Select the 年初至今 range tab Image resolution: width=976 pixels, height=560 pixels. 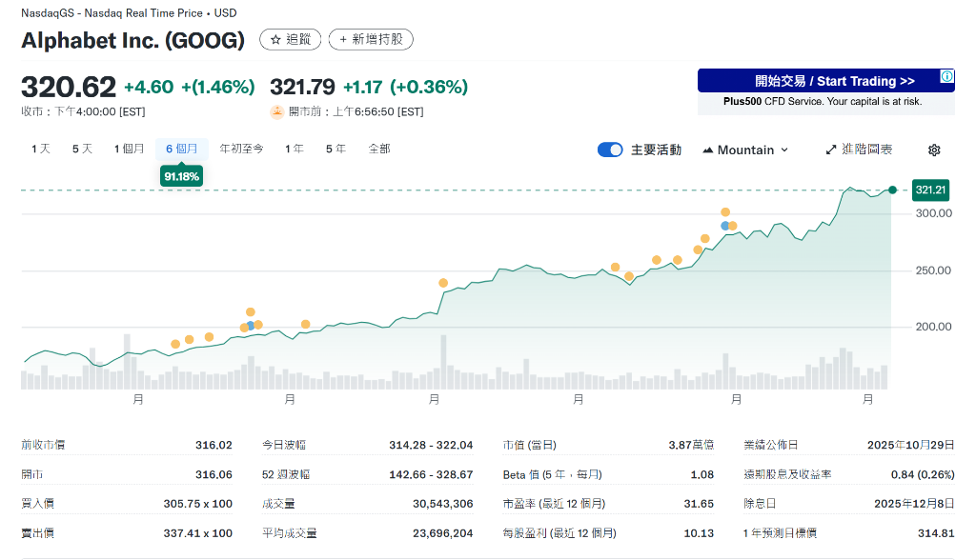tap(241, 149)
